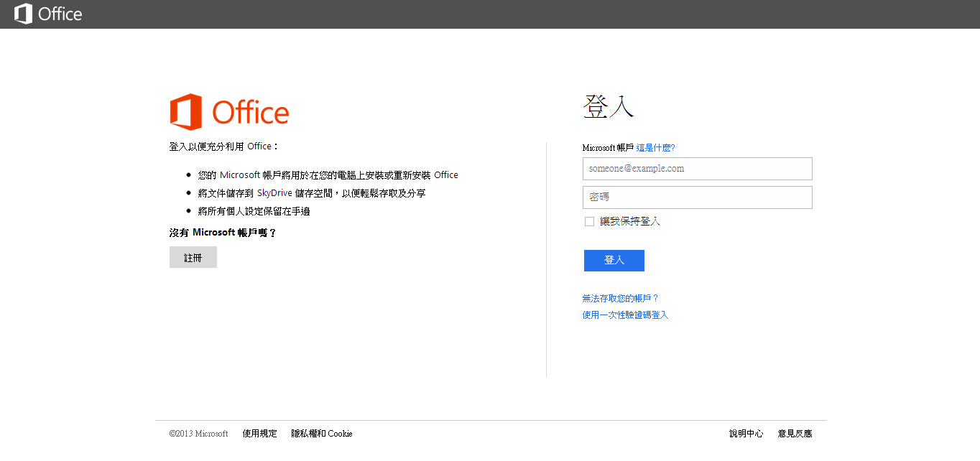Open 隱私權和 Cookie footer link

pos(322,434)
